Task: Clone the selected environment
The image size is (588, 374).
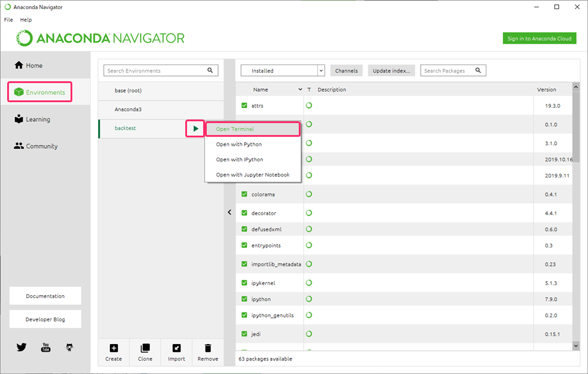Action: coord(145,352)
